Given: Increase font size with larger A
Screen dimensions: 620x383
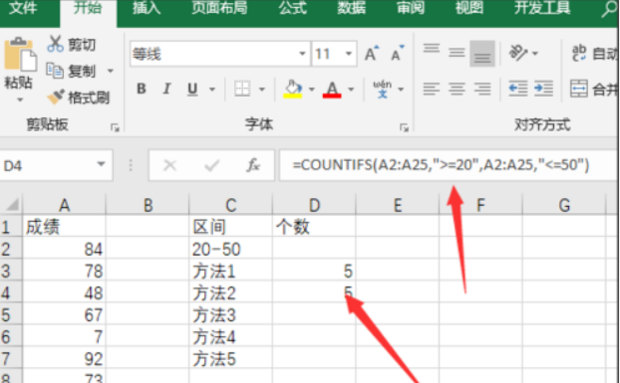Looking at the screenshot, I should pos(371,53).
